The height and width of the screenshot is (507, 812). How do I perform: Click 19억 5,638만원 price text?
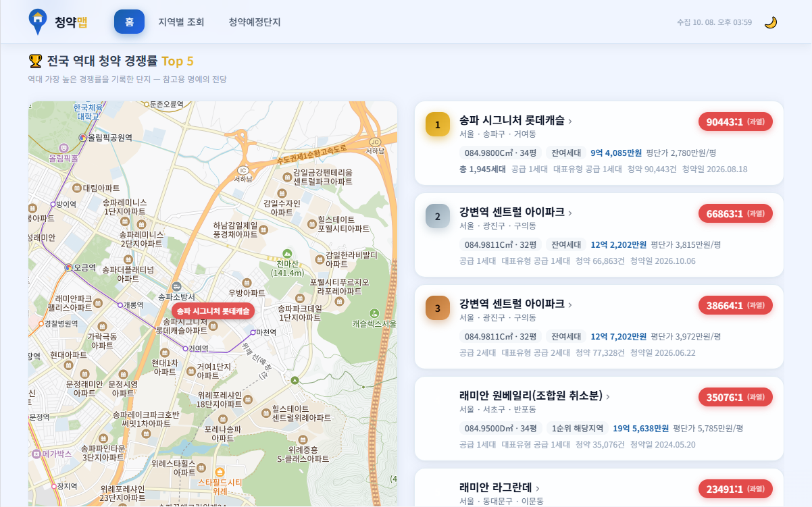tap(640, 428)
